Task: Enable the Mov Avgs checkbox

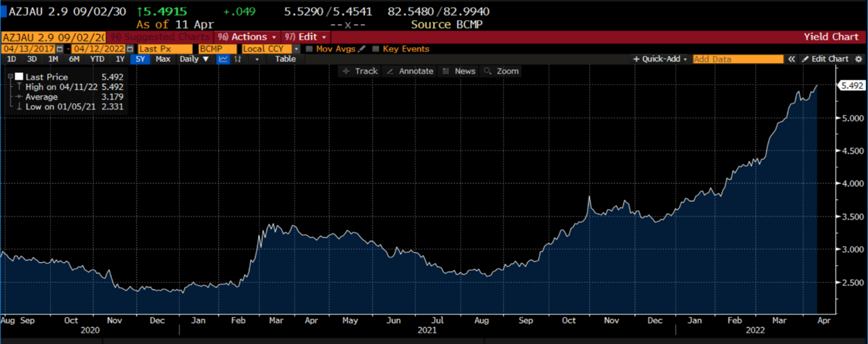Action: click(309, 49)
